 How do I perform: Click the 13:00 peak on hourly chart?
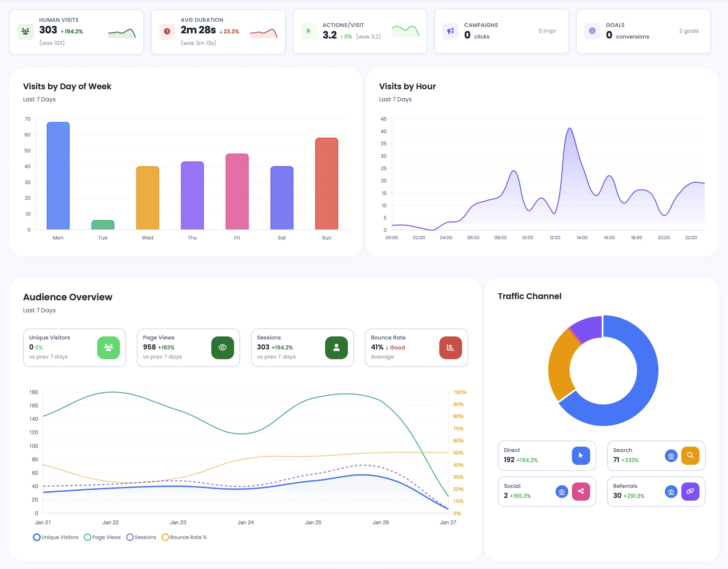(x=570, y=128)
